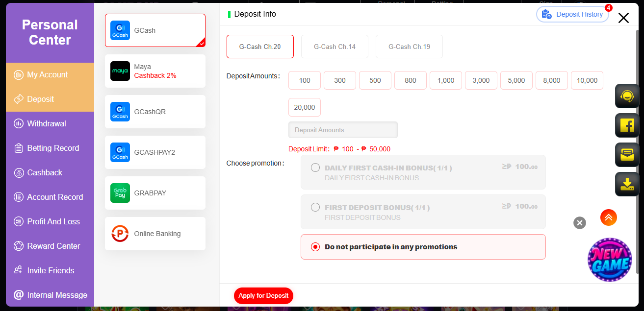Viewport: 644px width, 311px height.
Task: Select Daily First Cash-In Bonus radio
Action: [315, 168]
